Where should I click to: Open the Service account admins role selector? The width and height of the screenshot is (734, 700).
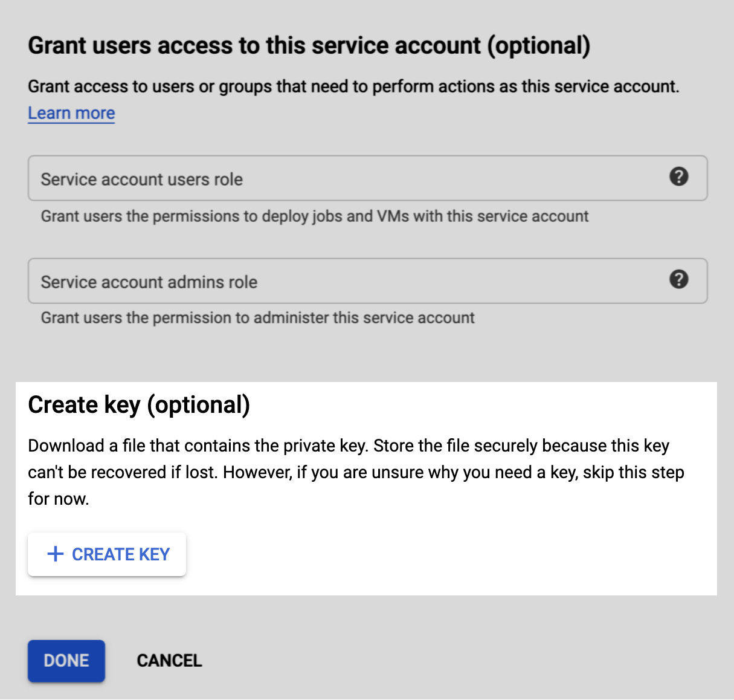click(302, 281)
